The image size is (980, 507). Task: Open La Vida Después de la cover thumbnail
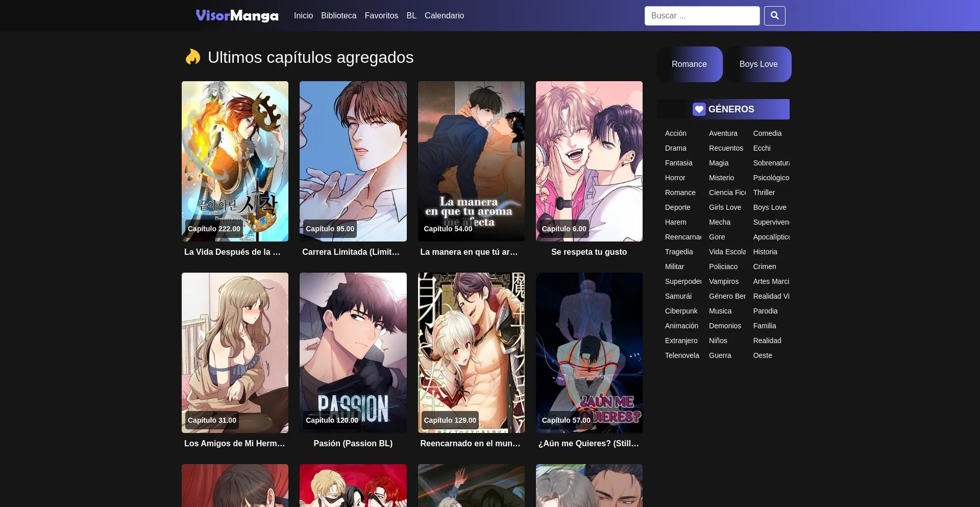(235, 161)
